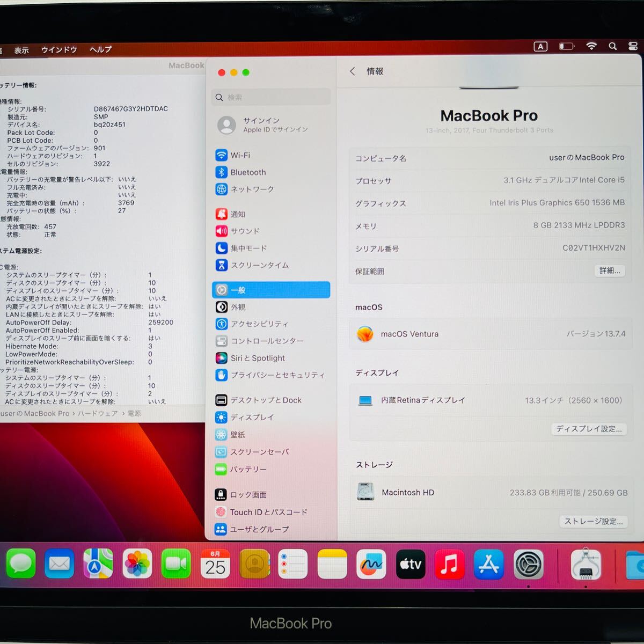
Task: Open Mail from the Dock
Action: [60, 564]
